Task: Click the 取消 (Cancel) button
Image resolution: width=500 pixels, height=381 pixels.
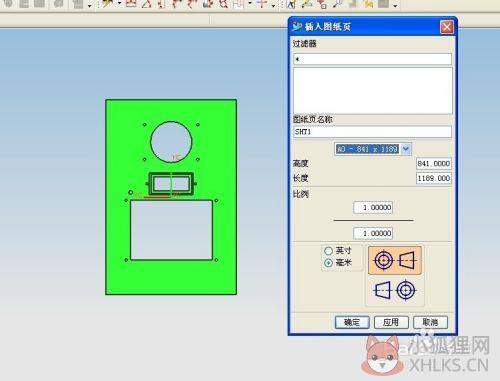Action: coord(430,322)
